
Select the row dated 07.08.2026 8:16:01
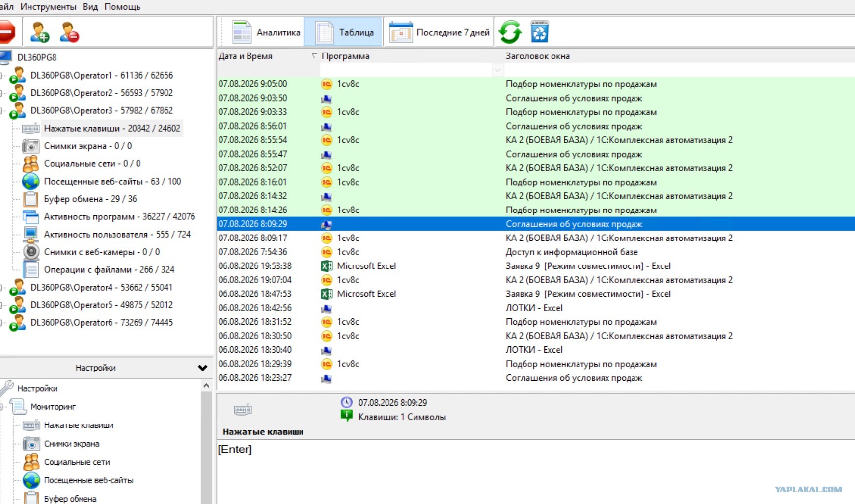tap(536, 182)
